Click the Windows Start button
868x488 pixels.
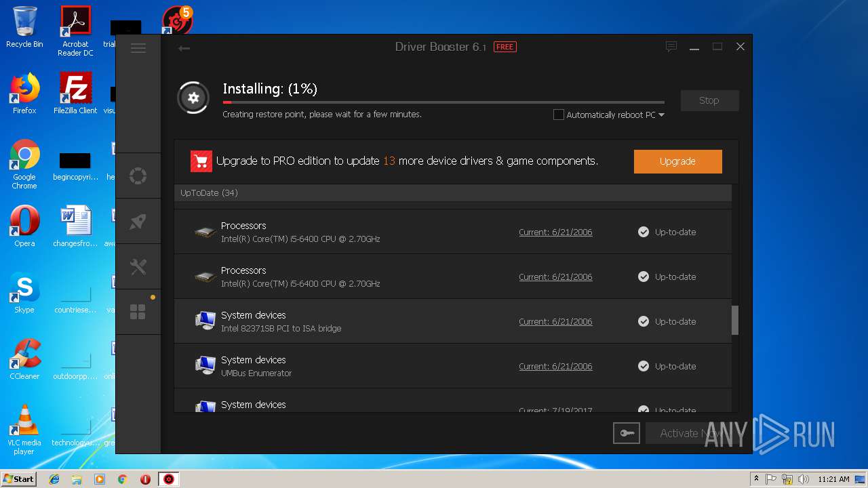18,479
